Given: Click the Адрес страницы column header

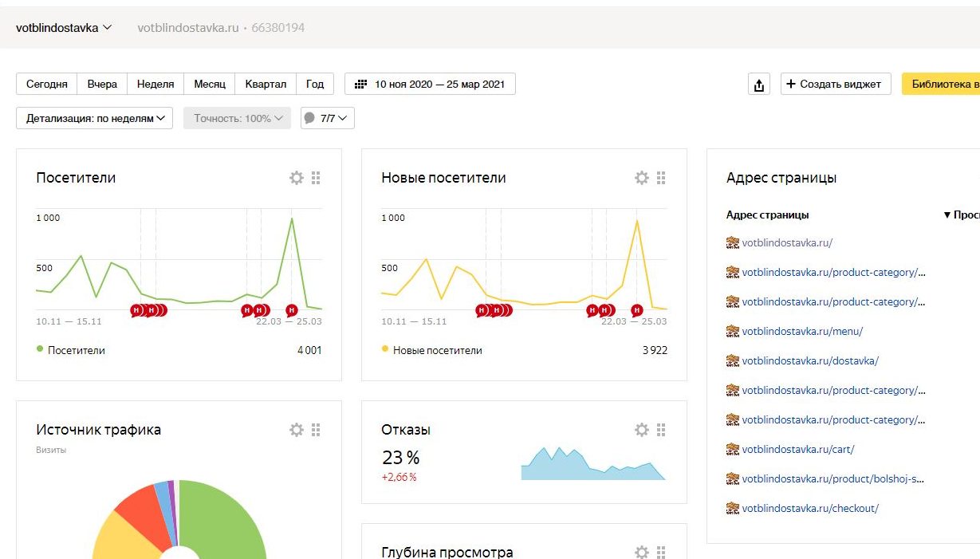Looking at the screenshot, I should tap(767, 215).
